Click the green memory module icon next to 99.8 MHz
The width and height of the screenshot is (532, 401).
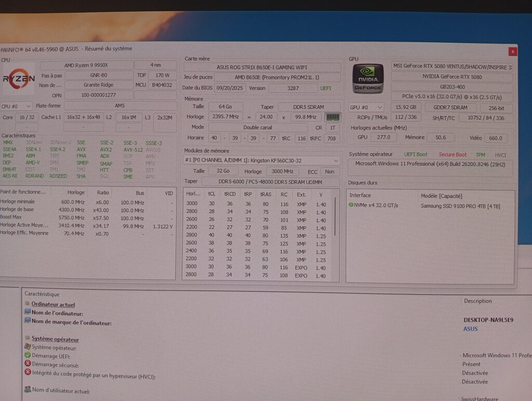(332, 117)
